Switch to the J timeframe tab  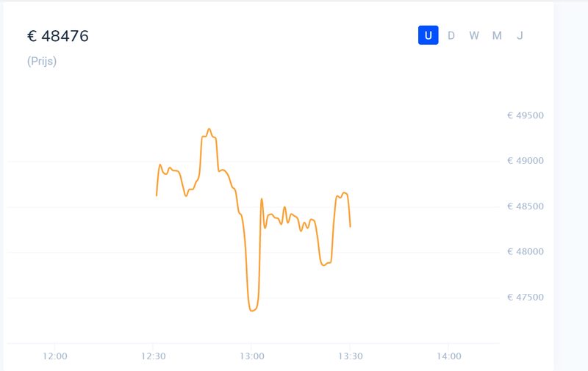[x=520, y=35]
